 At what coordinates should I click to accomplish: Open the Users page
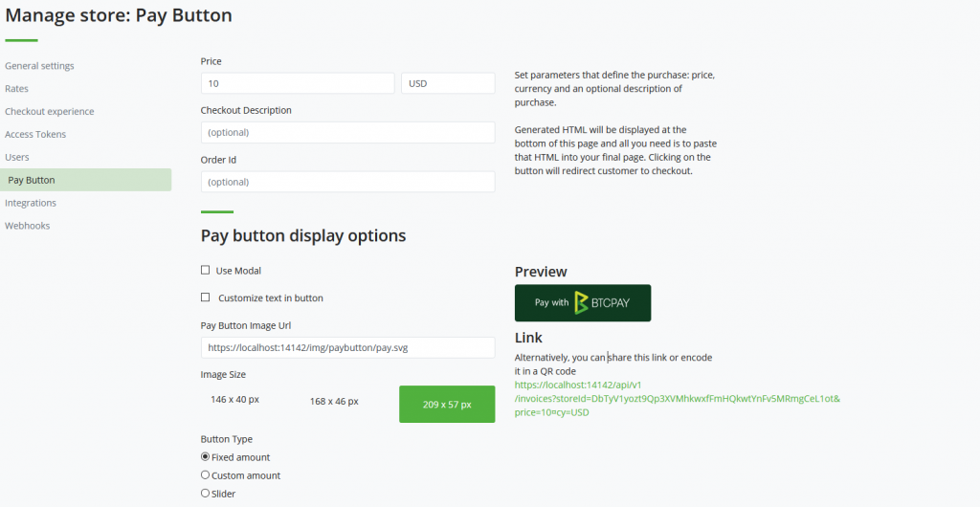tap(17, 157)
